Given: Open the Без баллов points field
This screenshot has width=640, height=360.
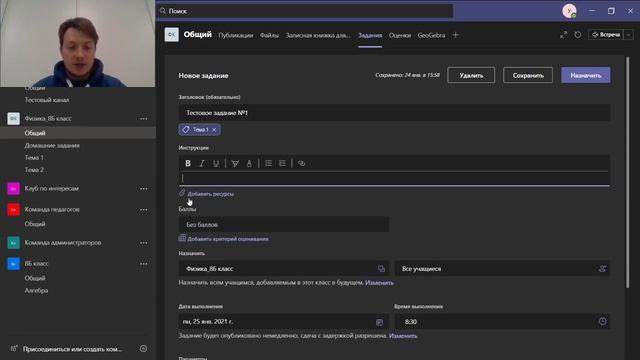Looking at the screenshot, I should (x=284, y=224).
